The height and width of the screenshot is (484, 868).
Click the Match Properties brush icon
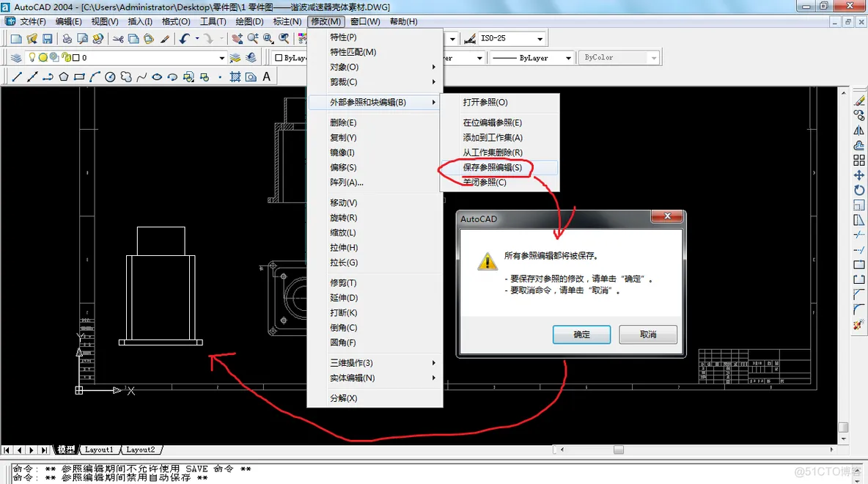point(164,39)
